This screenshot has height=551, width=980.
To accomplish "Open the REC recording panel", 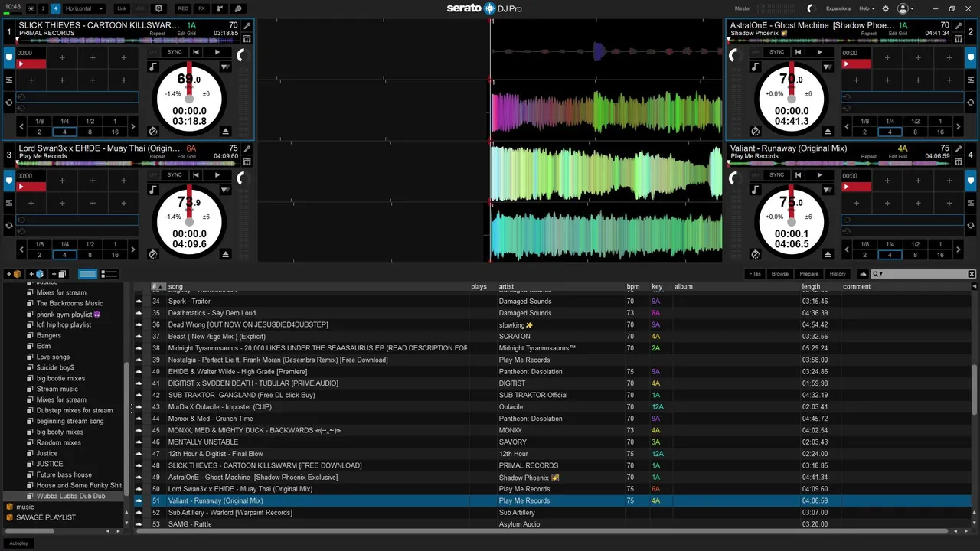I will tap(183, 8).
